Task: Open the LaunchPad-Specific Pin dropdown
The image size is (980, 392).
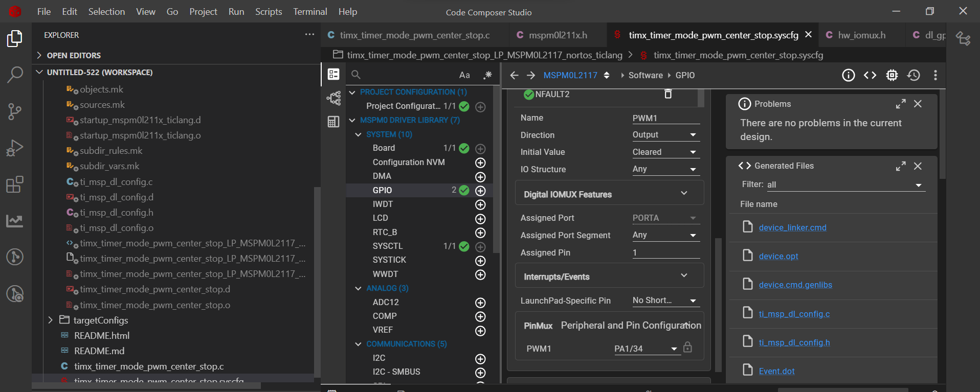Action: coord(665,301)
